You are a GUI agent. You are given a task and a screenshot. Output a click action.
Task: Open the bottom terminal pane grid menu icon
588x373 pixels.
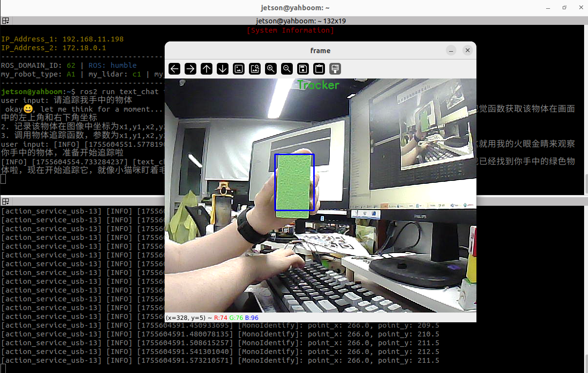click(5, 201)
